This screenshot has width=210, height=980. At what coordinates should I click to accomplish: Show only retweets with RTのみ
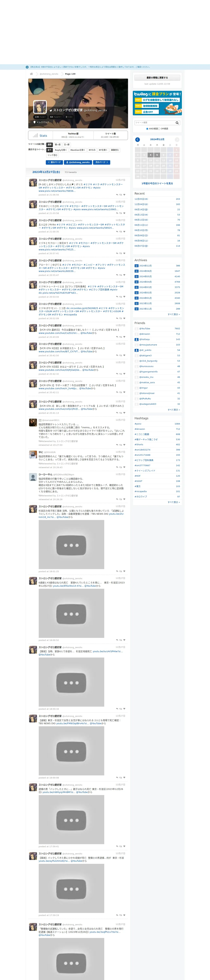pos(92,150)
